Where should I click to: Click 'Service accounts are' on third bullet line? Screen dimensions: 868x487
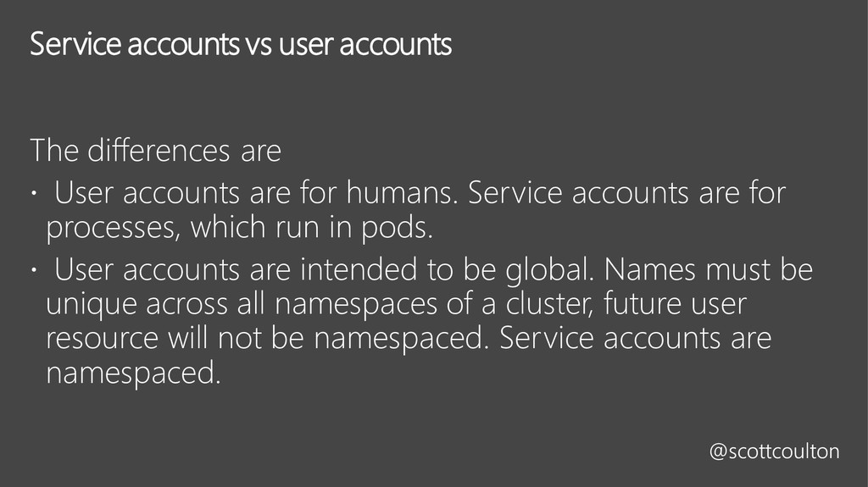[636, 339]
